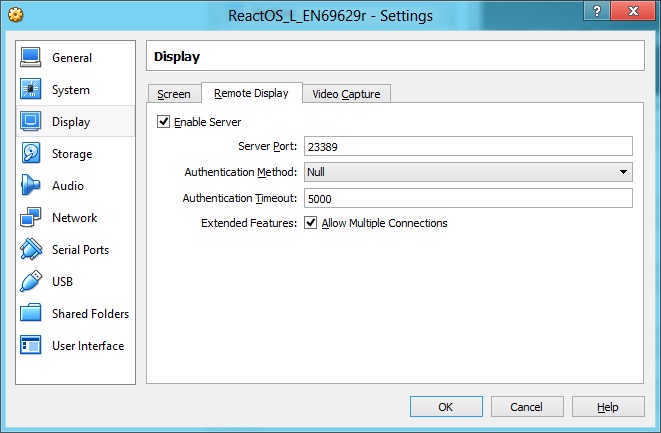The image size is (661, 433).
Task: Click the General monitor icon
Action: [30, 57]
